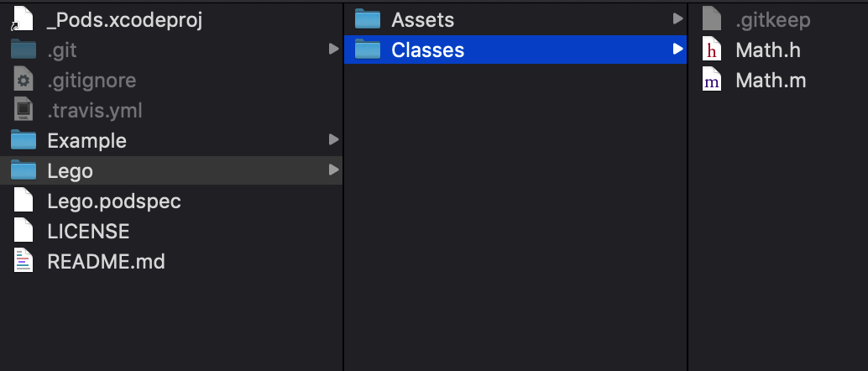Select the LICENSE file name

pos(89,231)
